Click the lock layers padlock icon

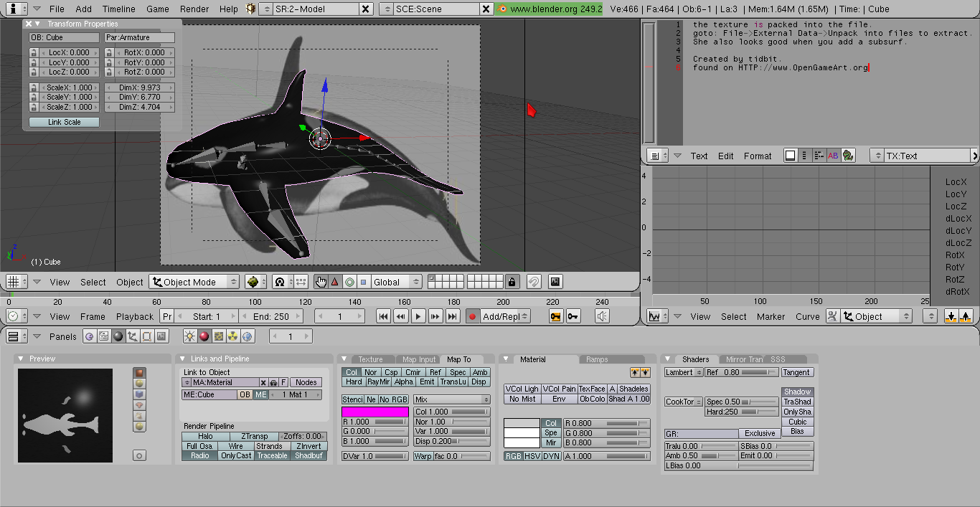click(x=512, y=282)
